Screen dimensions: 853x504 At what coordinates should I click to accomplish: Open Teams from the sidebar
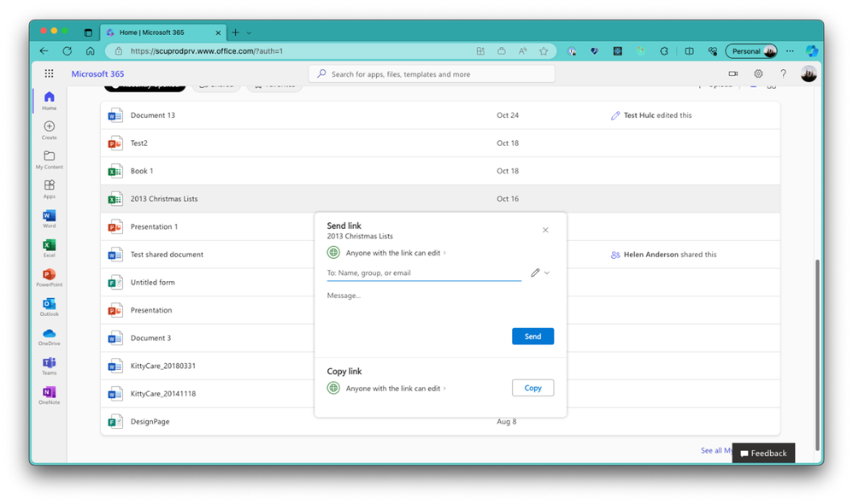(x=49, y=366)
